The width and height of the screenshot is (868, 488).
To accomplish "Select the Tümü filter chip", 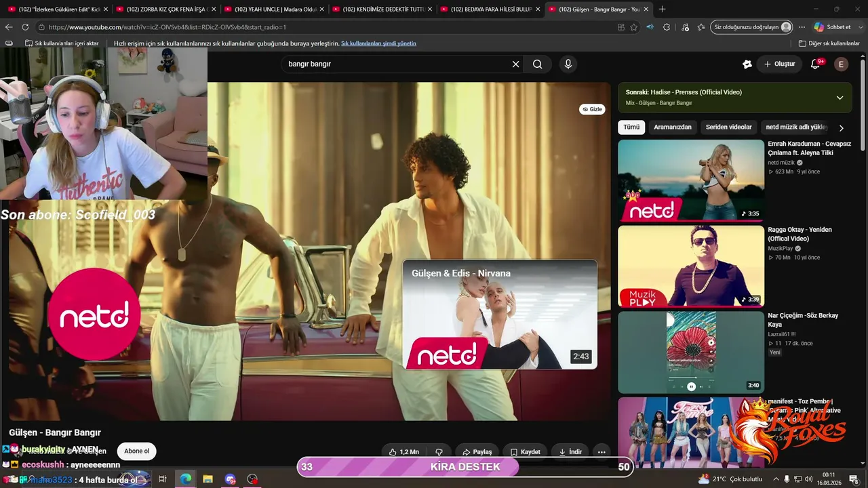I will (631, 127).
